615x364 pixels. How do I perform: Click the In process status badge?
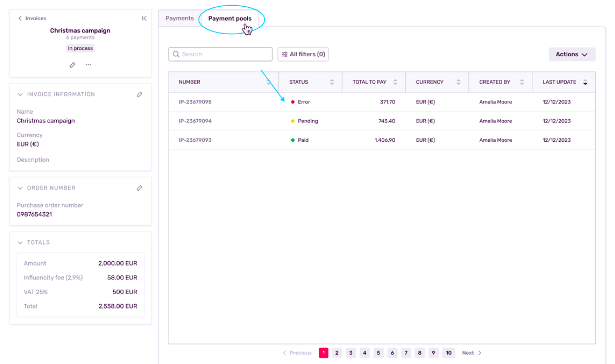(x=80, y=48)
